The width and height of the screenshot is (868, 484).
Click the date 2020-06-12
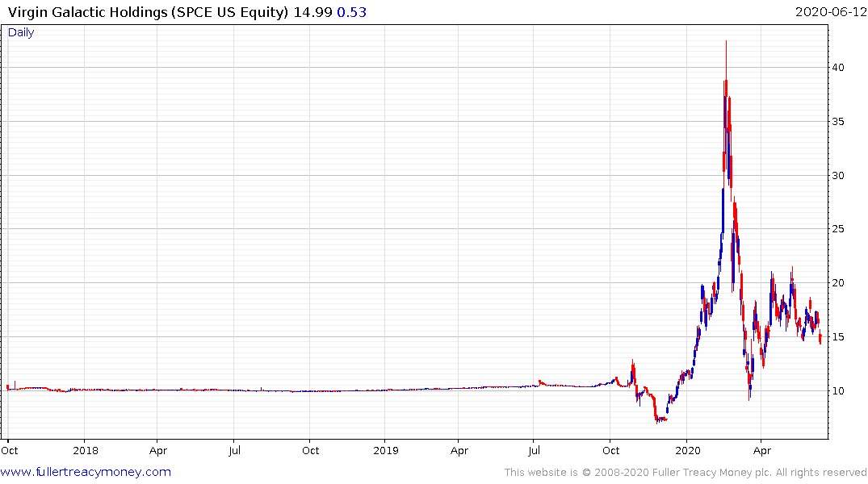pyautogui.click(x=830, y=12)
